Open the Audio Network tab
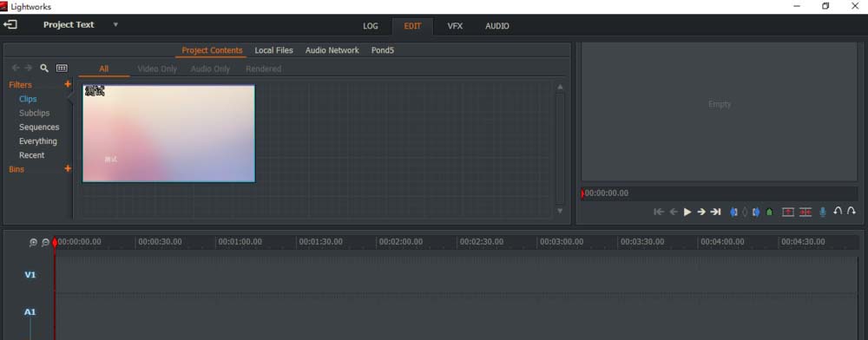 coord(332,50)
